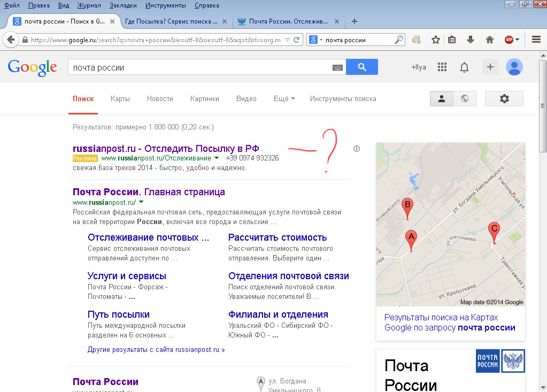
Task: Open the Путь посылки sitelink
Action: (118, 314)
